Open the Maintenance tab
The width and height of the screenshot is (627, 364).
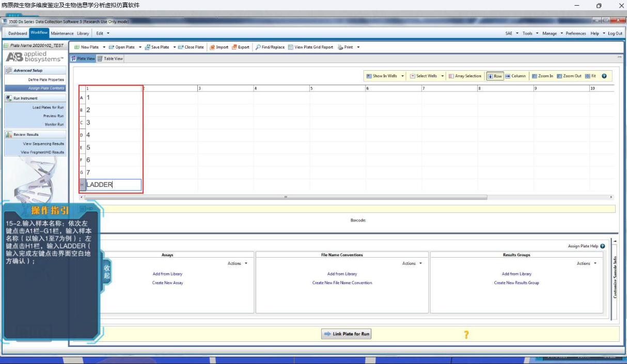(x=61, y=34)
